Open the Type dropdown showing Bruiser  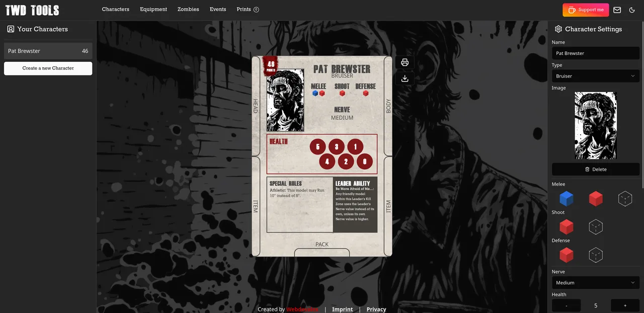(x=596, y=76)
